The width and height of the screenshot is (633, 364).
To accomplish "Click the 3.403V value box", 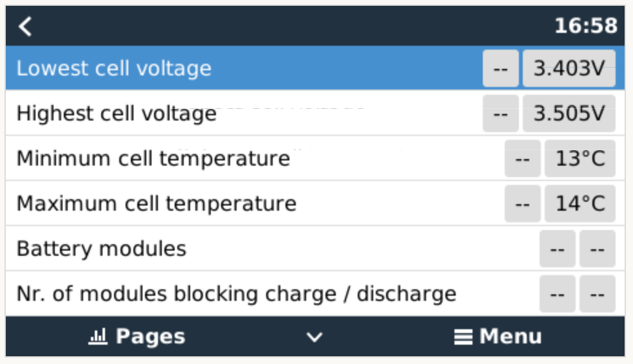I will 569,68.
